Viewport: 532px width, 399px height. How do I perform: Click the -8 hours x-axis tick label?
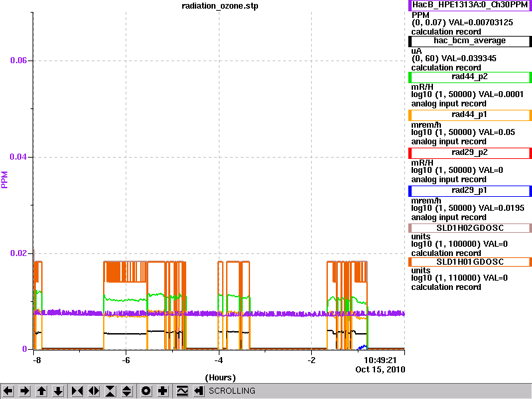point(37,360)
